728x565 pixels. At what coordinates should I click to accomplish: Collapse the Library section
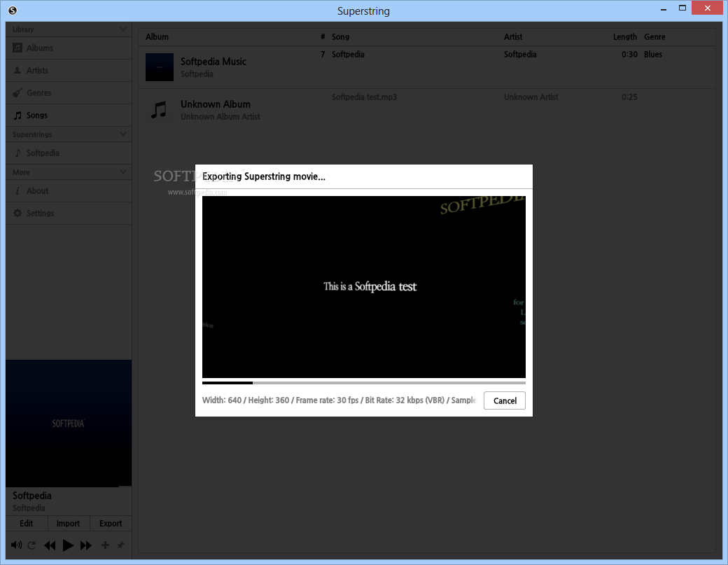click(122, 29)
